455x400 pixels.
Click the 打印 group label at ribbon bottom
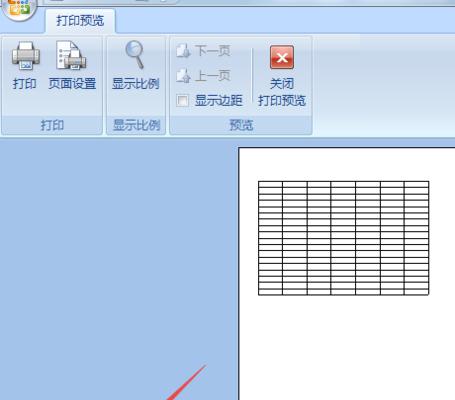(x=52, y=125)
